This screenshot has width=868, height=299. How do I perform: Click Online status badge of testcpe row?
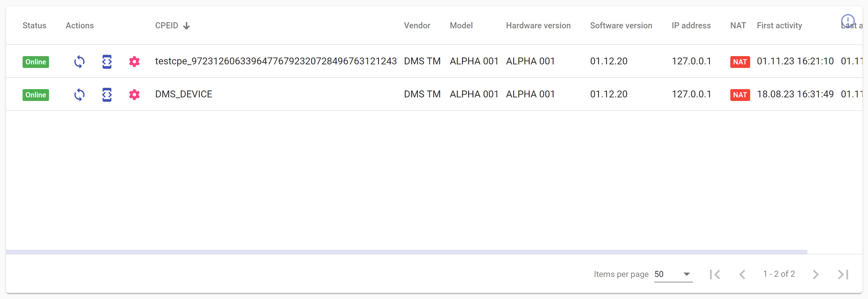coord(36,62)
